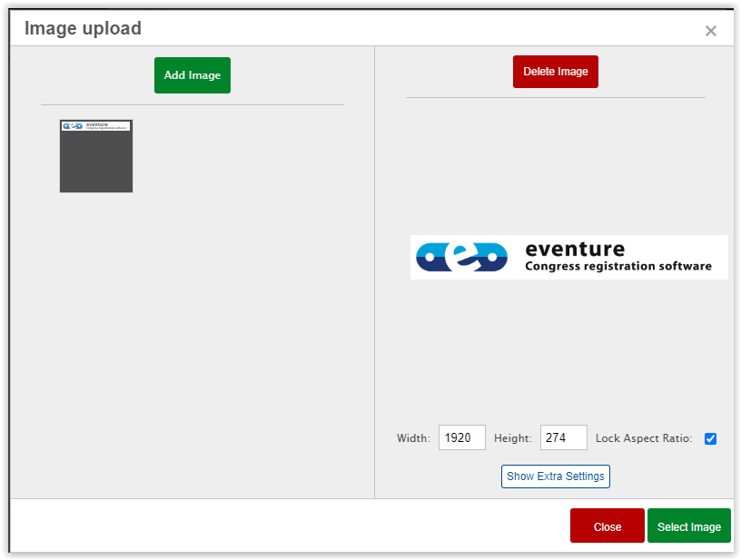The height and width of the screenshot is (560, 741).
Task: Click the eventure image preview
Action: pyautogui.click(x=569, y=258)
